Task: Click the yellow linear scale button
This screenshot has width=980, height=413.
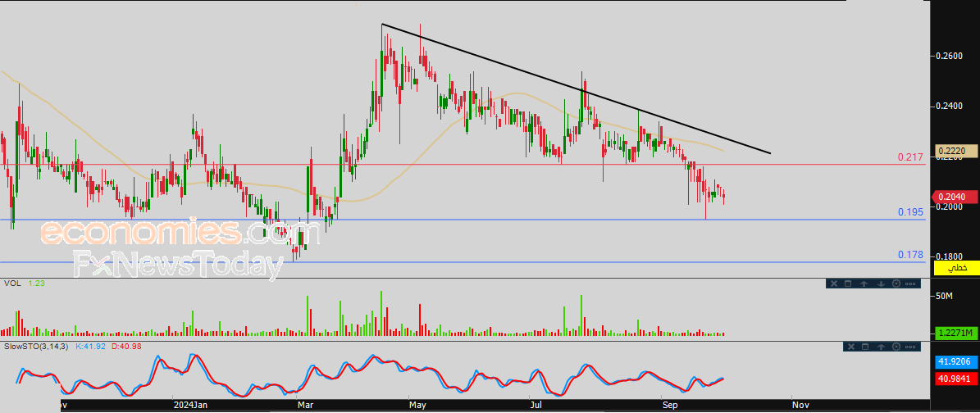Action: 955,268
